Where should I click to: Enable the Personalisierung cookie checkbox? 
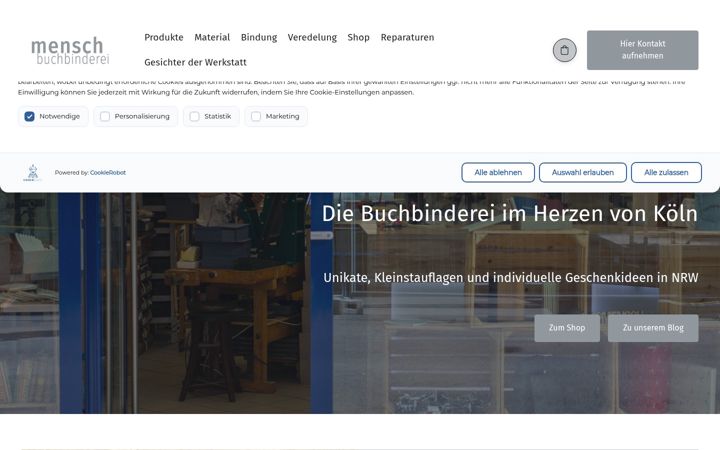[x=105, y=116]
